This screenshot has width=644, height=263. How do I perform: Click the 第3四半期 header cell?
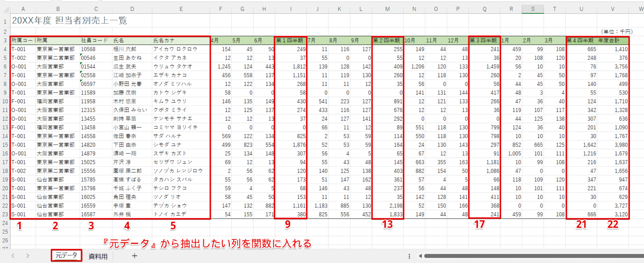[484, 41]
